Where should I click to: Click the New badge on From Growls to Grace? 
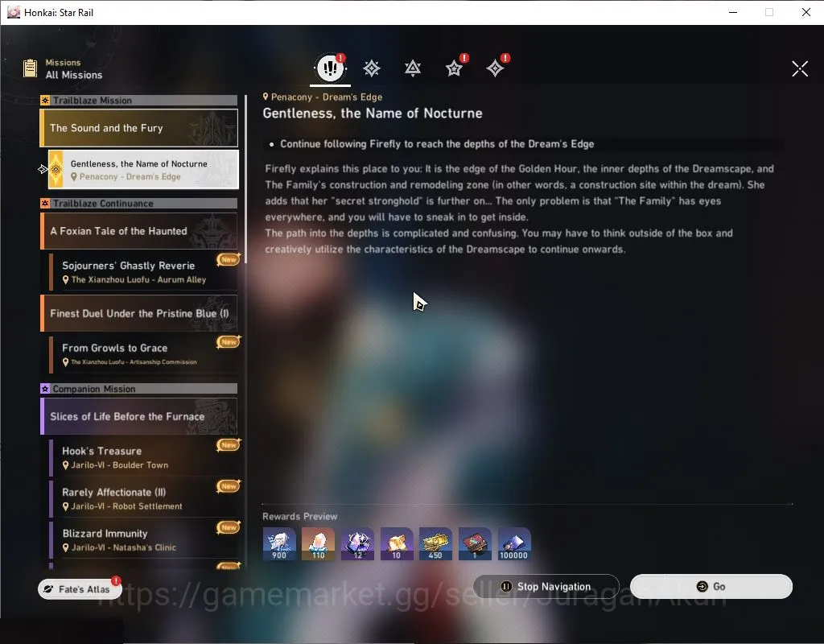[x=229, y=341]
